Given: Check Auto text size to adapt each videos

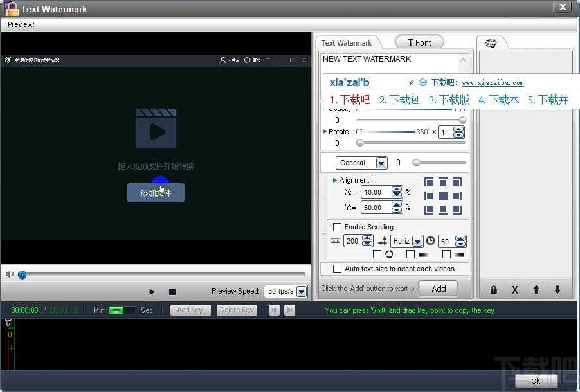Looking at the screenshot, I should tap(337, 268).
